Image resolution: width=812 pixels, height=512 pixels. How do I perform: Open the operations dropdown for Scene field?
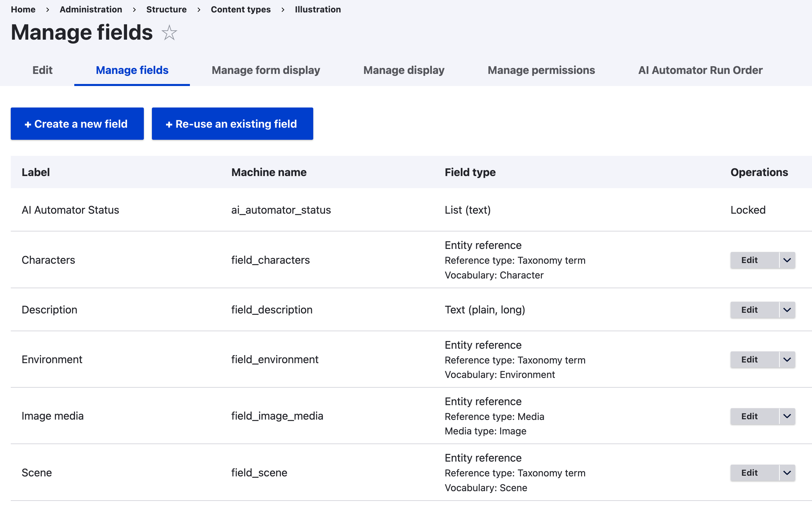[787, 473]
